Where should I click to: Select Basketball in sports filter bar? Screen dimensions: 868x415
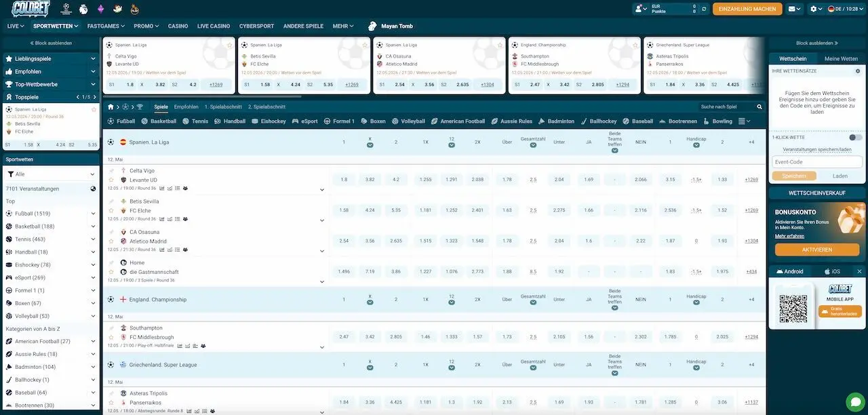point(159,121)
